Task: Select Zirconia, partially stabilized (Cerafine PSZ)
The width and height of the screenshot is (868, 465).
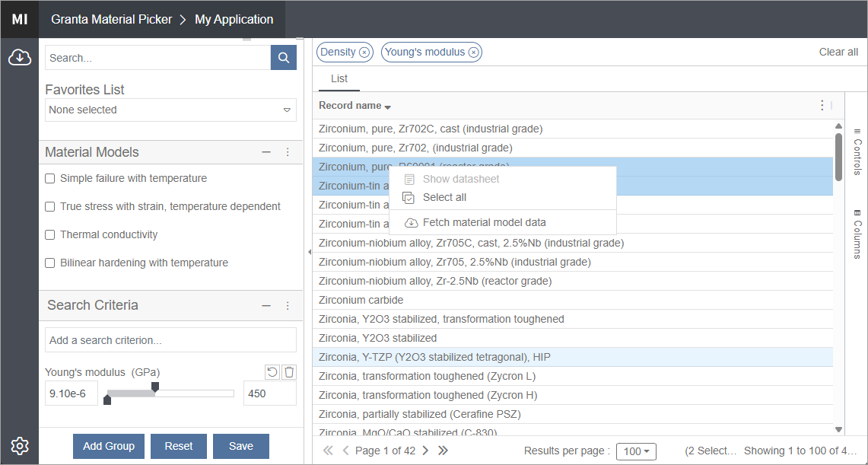Action: [x=573, y=414]
